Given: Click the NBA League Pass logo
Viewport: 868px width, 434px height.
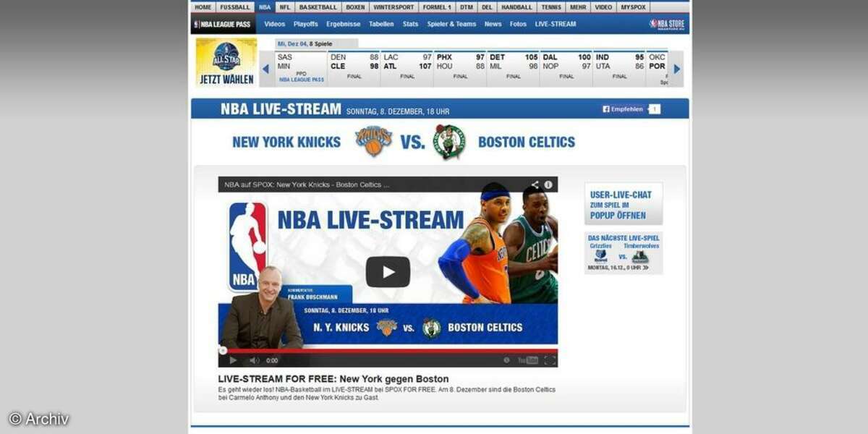Looking at the screenshot, I should 222,24.
